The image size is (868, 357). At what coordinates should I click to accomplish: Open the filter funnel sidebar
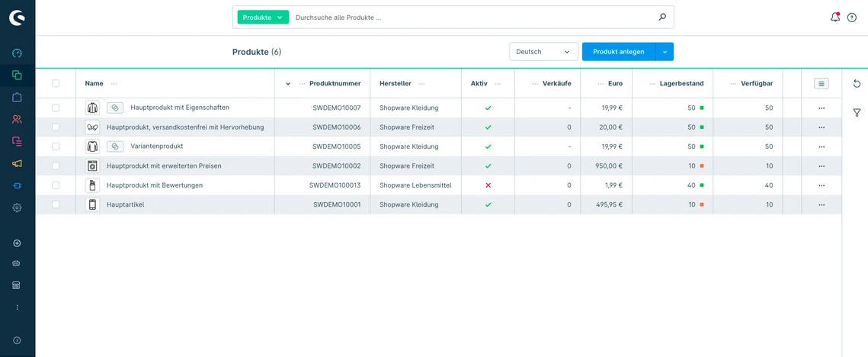click(857, 113)
